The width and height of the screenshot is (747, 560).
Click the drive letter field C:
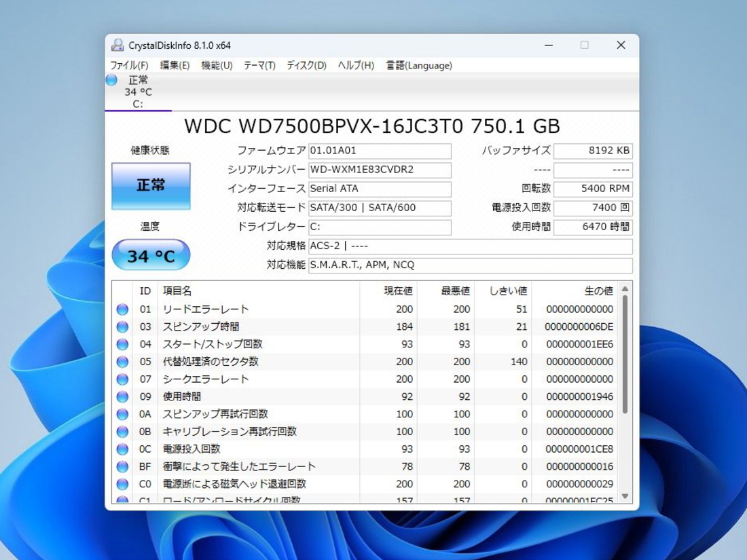pyautogui.click(x=380, y=227)
